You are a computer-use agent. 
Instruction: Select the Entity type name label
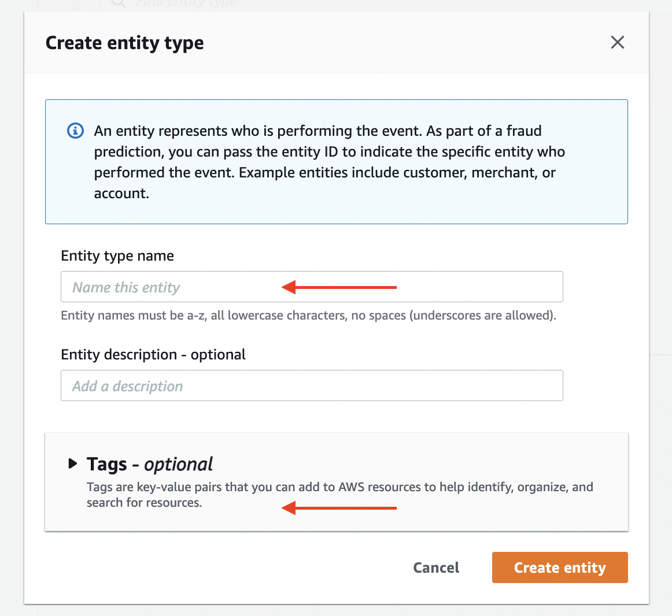pos(117,256)
